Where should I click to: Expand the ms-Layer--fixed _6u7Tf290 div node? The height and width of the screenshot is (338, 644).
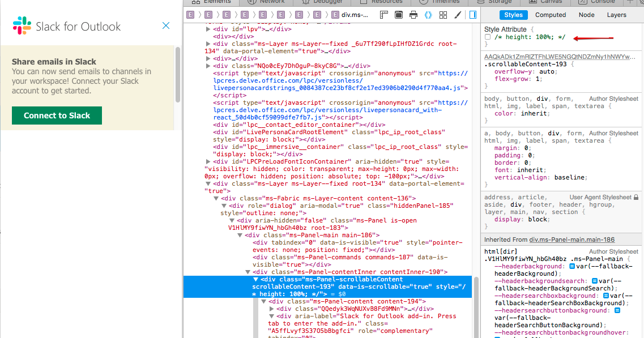208,44
